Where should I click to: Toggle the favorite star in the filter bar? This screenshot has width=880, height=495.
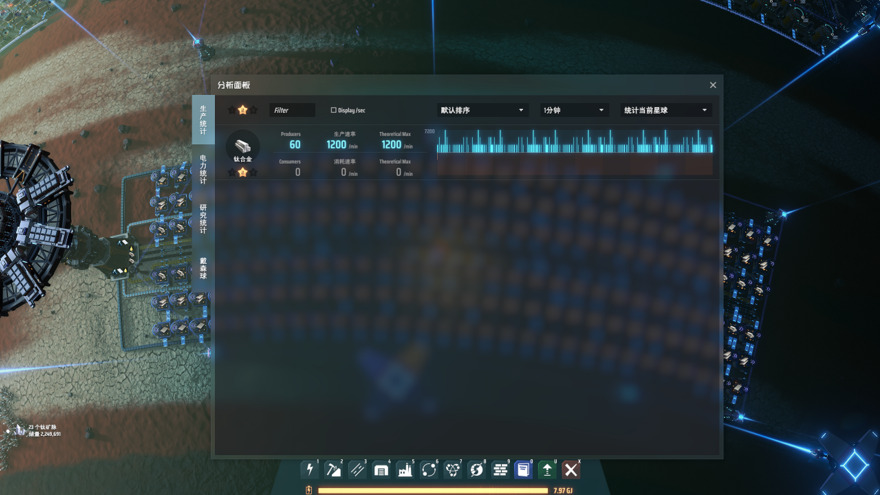tap(242, 110)
